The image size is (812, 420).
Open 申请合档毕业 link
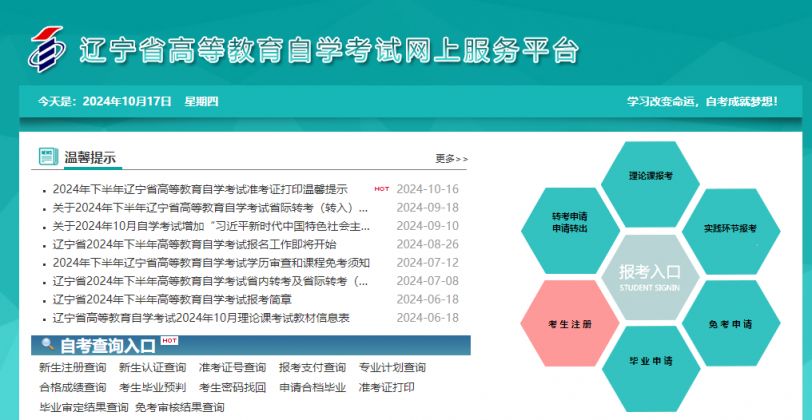click(x=312, y=387)
